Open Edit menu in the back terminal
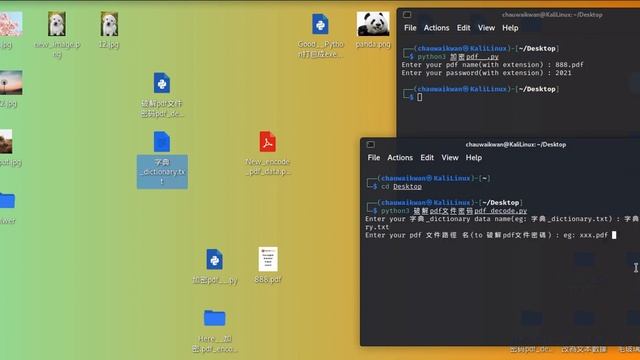Viewport: 640px width, 360px height. [463, 28]
